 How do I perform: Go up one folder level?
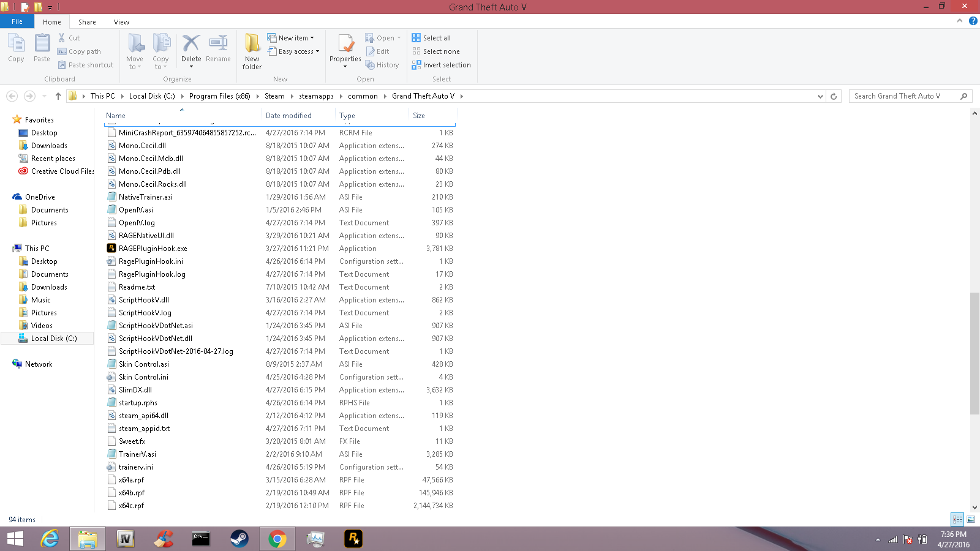[58, 96]
